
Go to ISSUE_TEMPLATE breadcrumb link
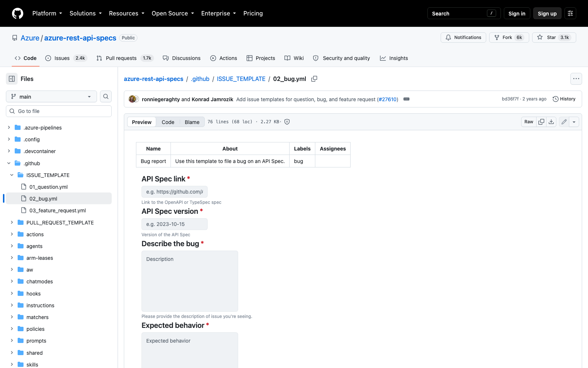point(241,79)
